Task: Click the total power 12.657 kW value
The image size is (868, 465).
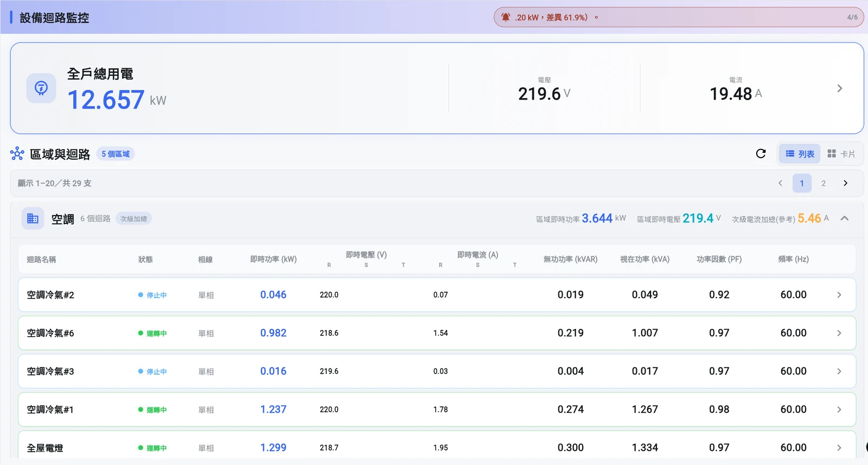Action: coord(117,100)
